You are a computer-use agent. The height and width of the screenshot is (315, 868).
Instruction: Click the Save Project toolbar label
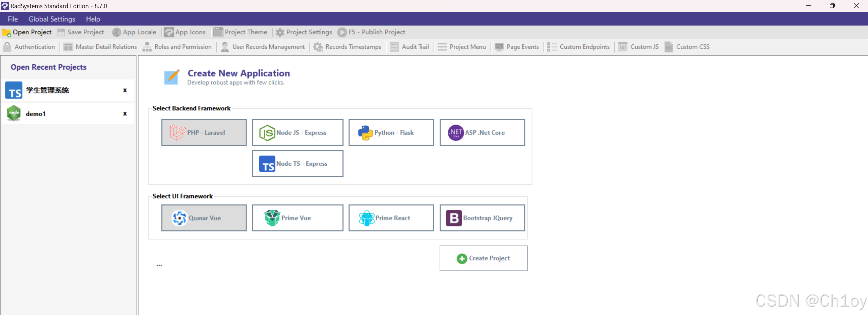click(x=86, y=32)
